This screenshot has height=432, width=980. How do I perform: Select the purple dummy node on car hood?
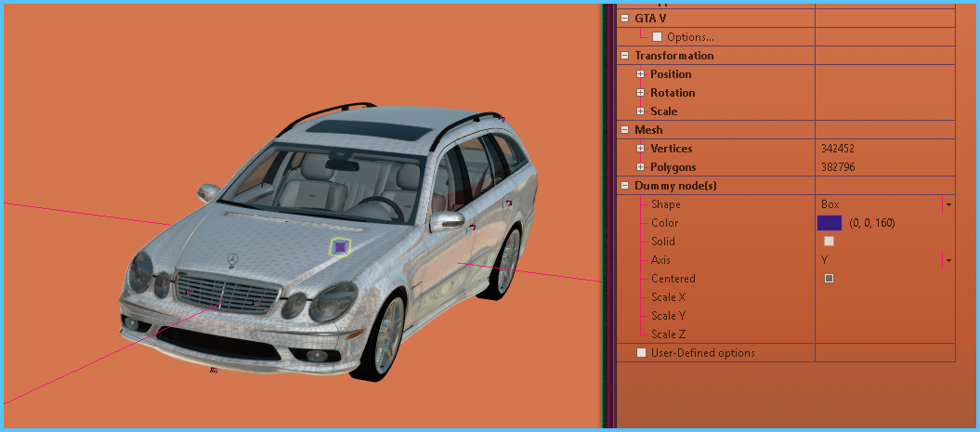[x=341, y=246]
